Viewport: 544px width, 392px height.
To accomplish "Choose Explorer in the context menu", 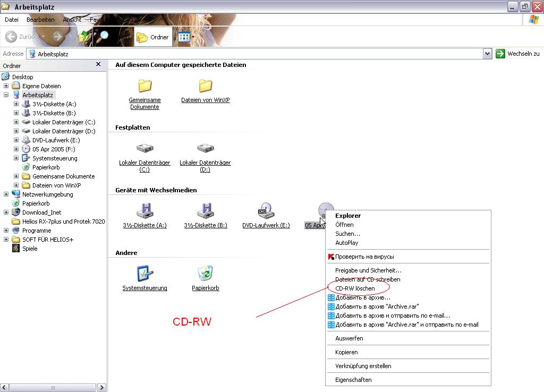I will tap(408, 216).
